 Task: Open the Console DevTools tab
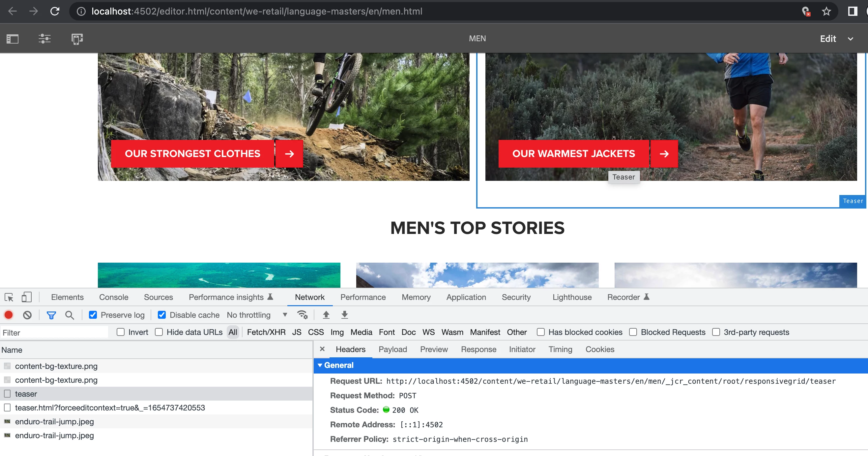(x=114, y=297)
